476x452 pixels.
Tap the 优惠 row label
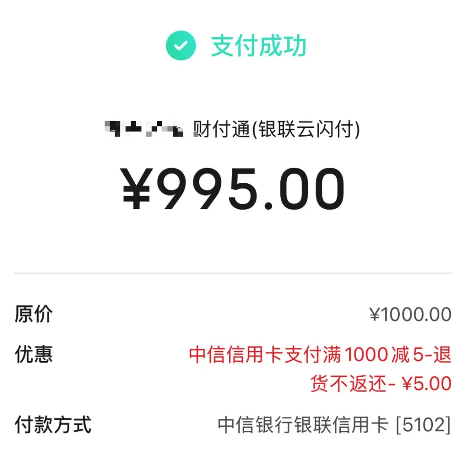33,354
